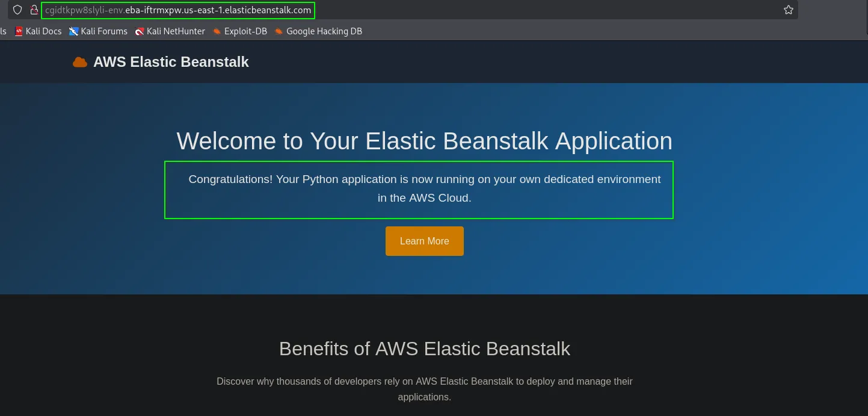Click the Kali Docs bookmark favicon

(19, 31)
